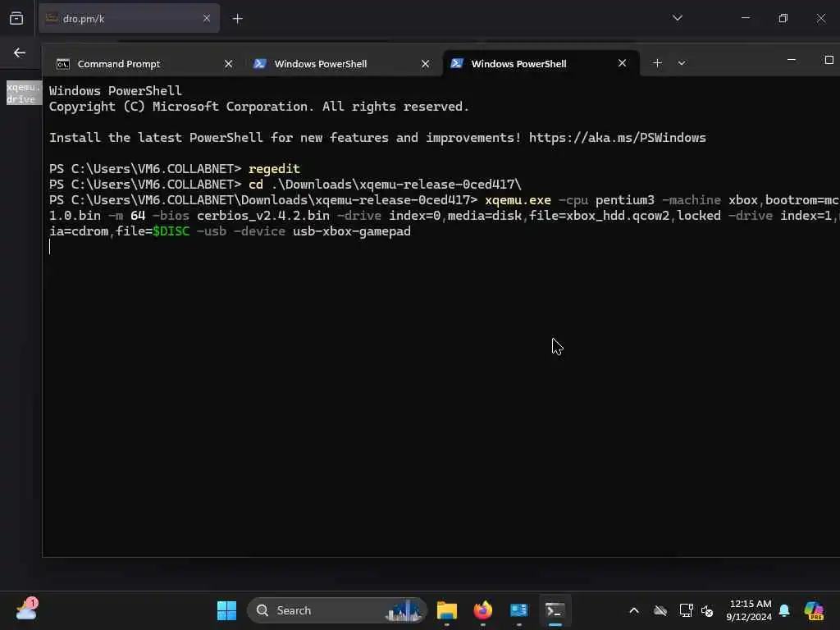Launch Copilot preview from the taskbar

[813, 610]
